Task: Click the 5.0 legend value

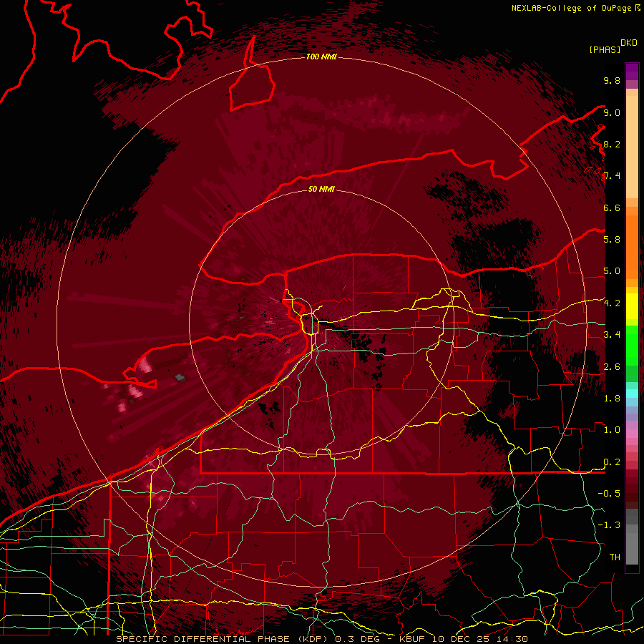Action: (612, 271)
